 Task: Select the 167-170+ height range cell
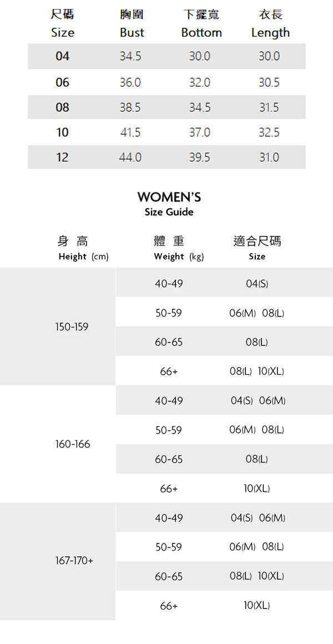(74, 561)
